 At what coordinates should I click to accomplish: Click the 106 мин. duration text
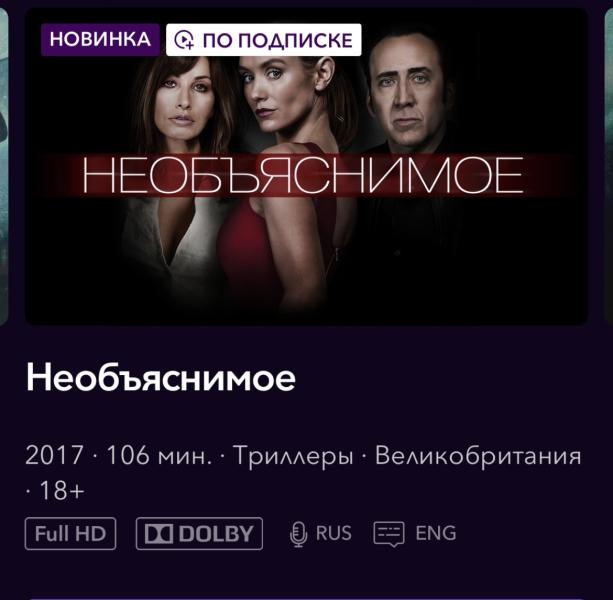[159, 455]
